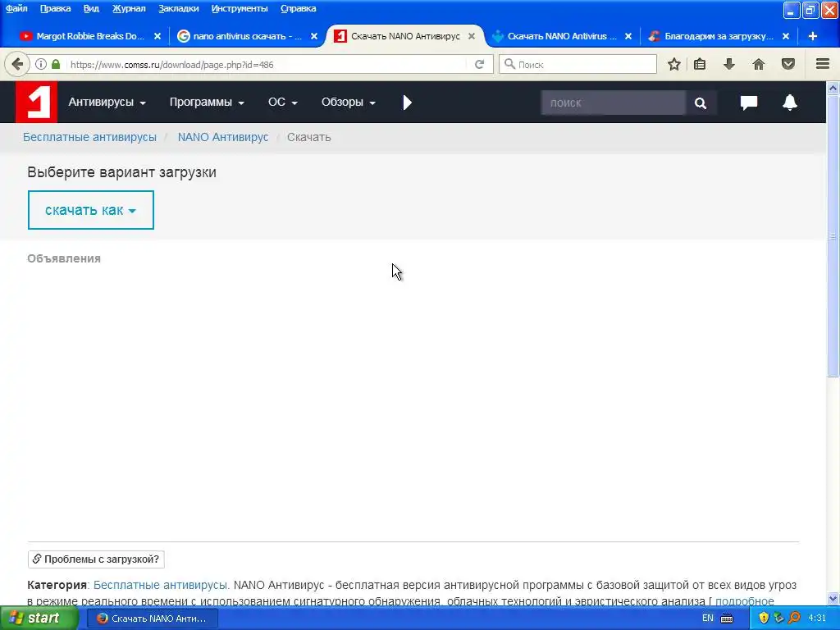Open Firefox hamburger menu
The height and width of the screenshot is (630, 840).
[x=823, y=64]
